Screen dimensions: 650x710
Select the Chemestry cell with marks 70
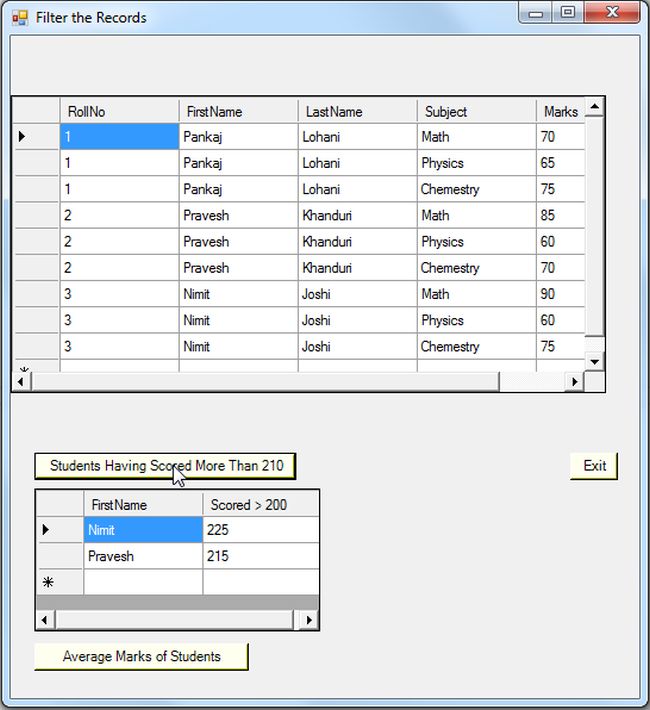[476, 268]
